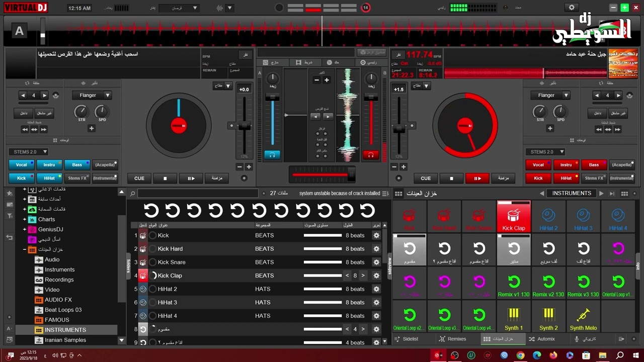Open settings gear for the HiHat 2 row
This screenshot has width=644, height=362.
[376, 289]
